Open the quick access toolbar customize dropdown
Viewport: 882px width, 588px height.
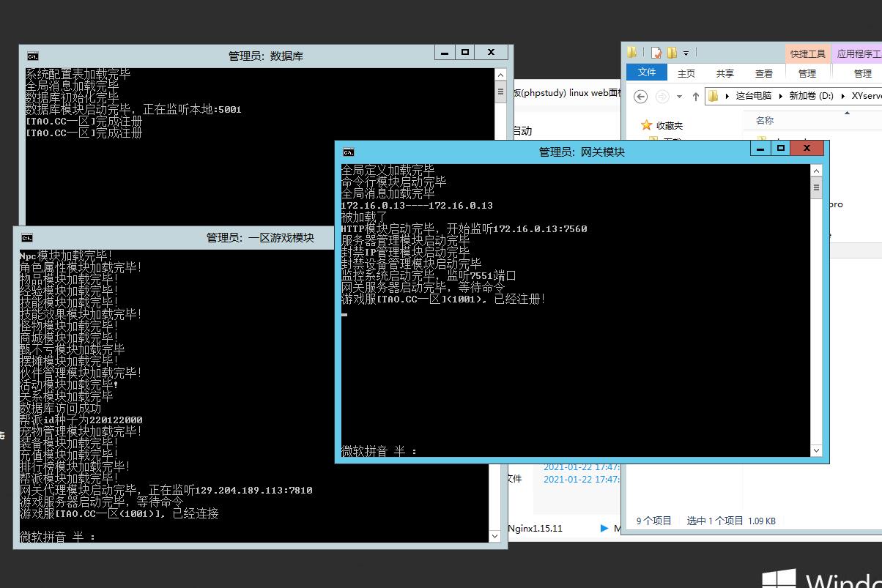coord(686,53)
